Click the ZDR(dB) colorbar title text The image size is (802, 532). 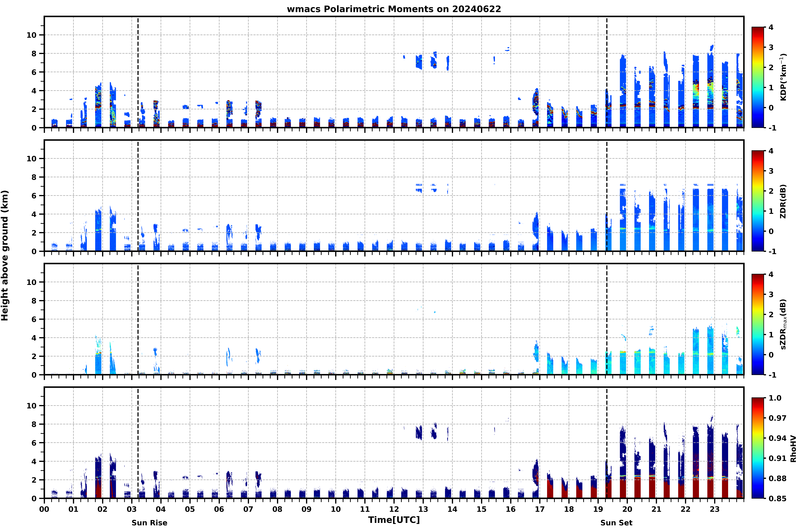pyautogui.click(x=783, y=201)
